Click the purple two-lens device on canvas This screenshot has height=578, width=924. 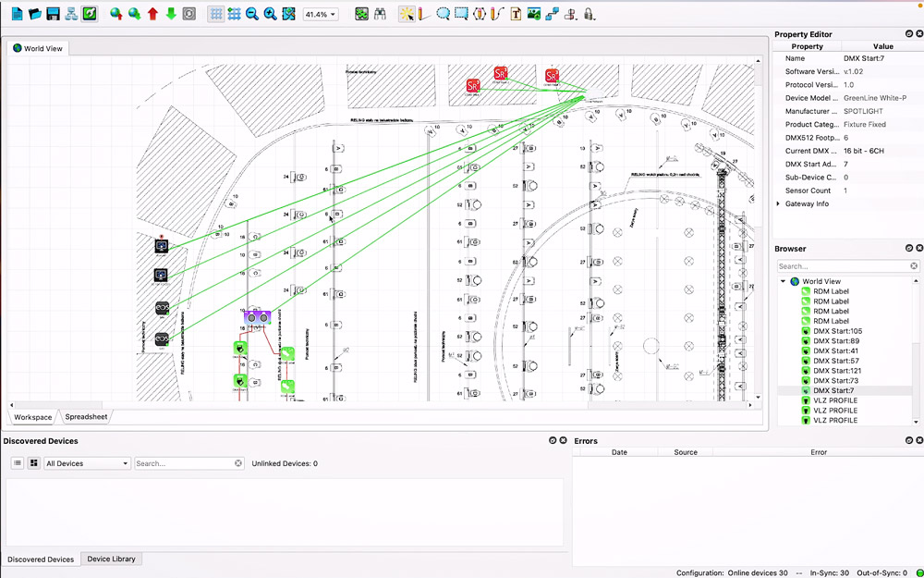pos(258,318)
